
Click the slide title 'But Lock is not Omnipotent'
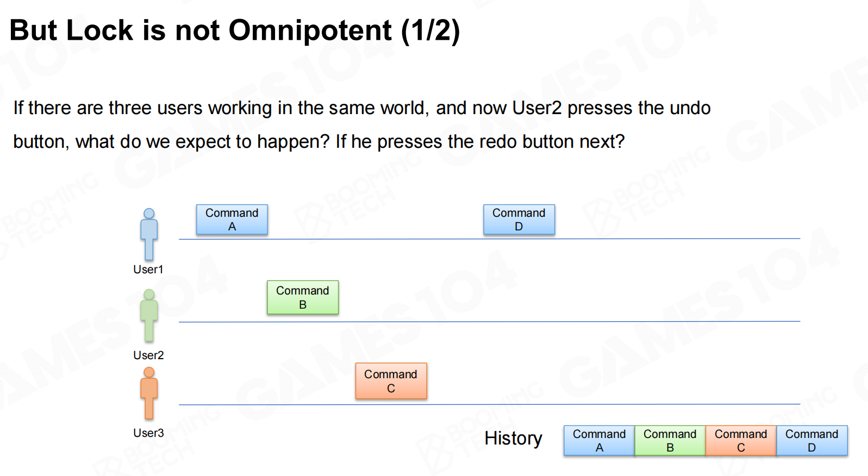tap(235, 30)
